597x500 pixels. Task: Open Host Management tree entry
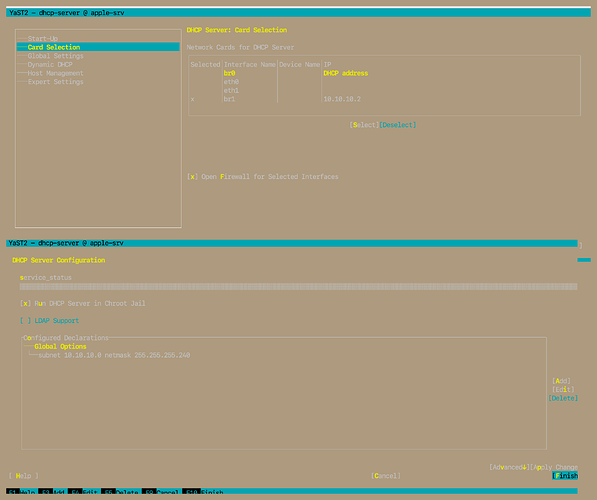[55, 73]
